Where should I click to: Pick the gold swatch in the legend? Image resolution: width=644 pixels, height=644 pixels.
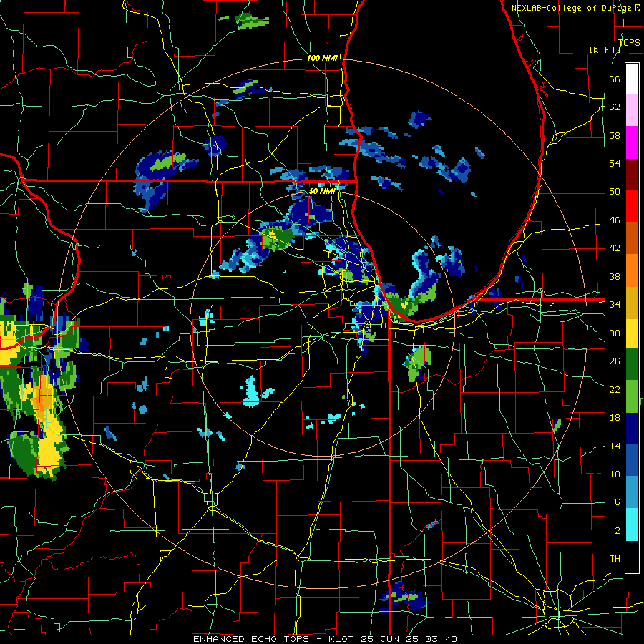click(x=632, y=302)
